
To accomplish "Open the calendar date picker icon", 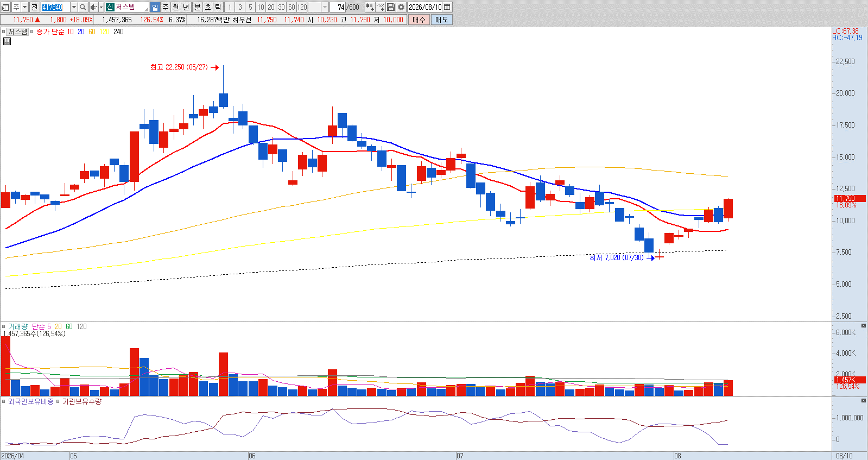I will (447, 7).
